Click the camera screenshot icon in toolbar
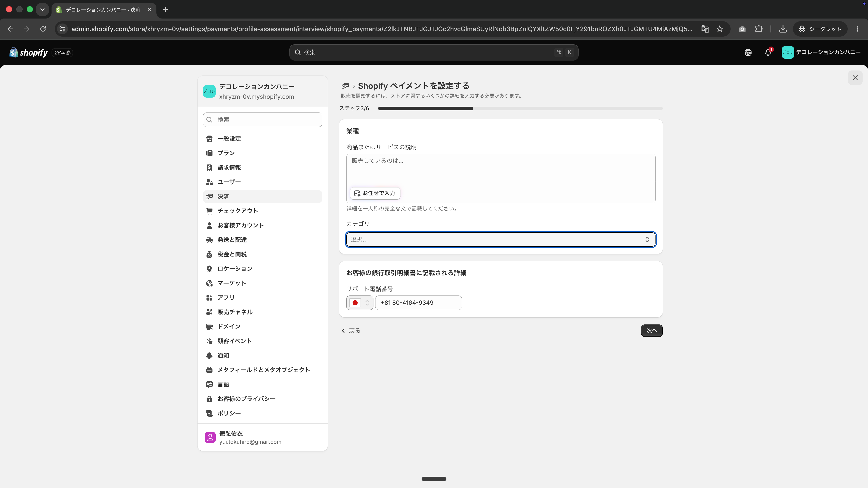 (742, 29)
